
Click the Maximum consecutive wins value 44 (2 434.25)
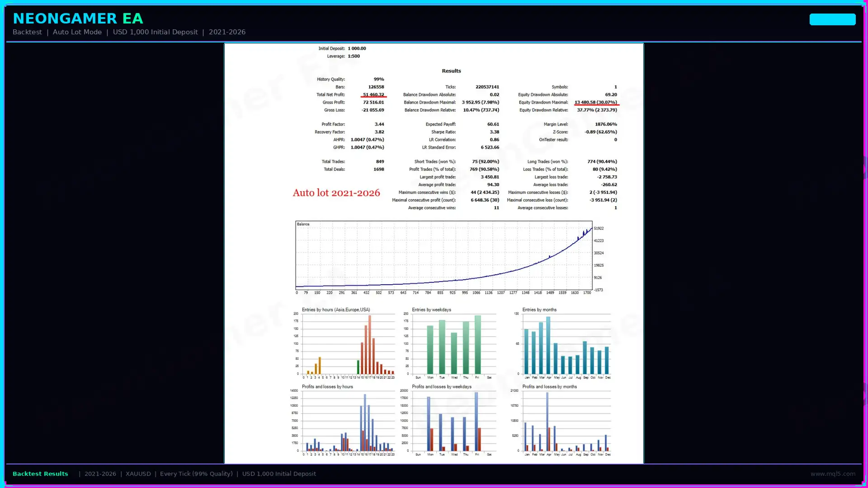(x=485, y=192)
